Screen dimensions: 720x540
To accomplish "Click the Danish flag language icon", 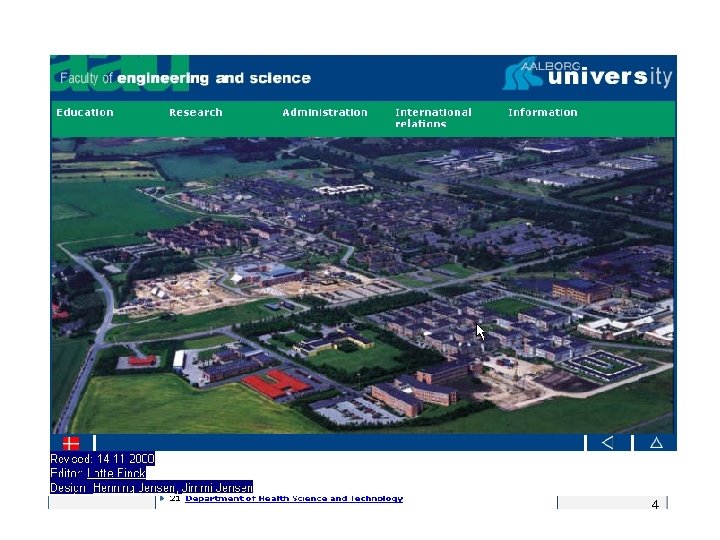I will tap(71, 443).
